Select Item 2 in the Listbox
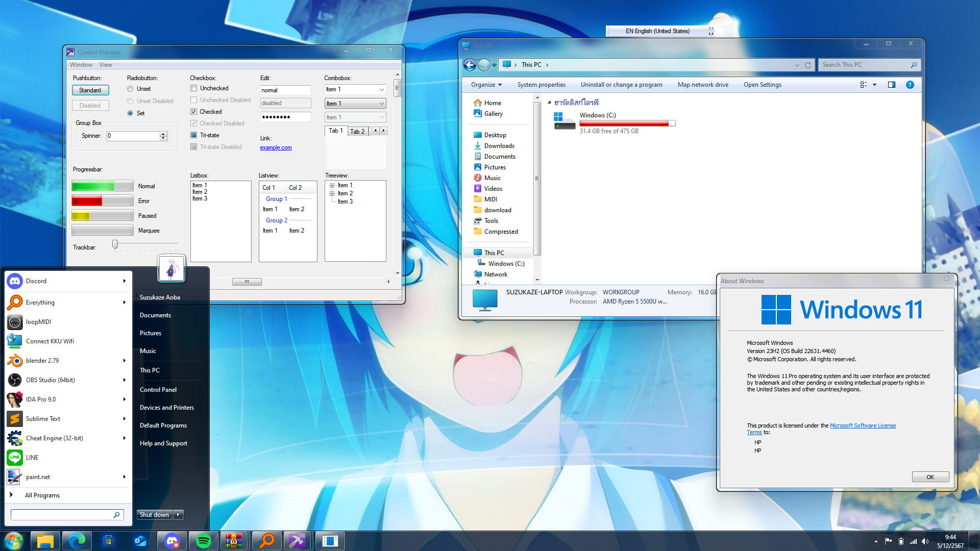 coord(200,192)
